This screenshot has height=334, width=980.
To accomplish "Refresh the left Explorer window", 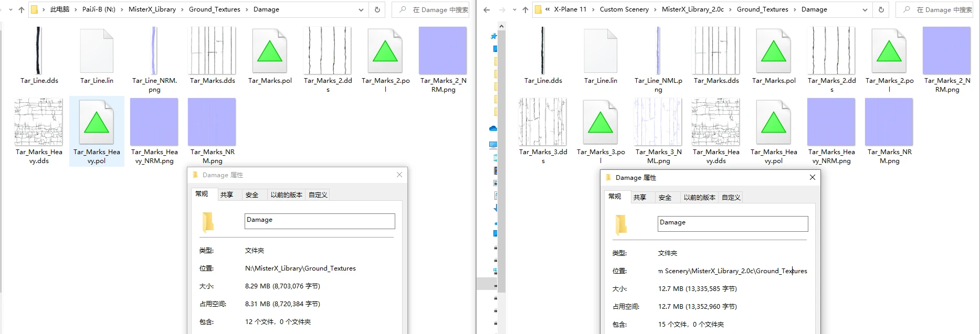I will tap(377, 9).
